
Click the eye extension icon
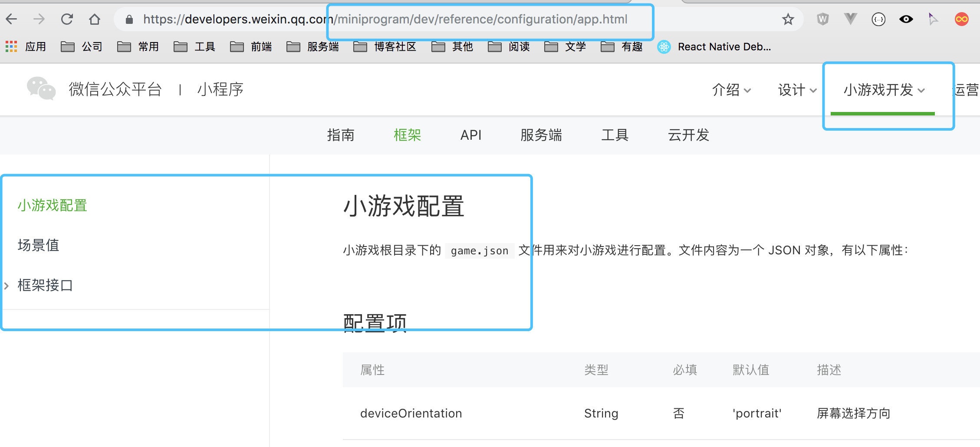[x=906, y=19]
